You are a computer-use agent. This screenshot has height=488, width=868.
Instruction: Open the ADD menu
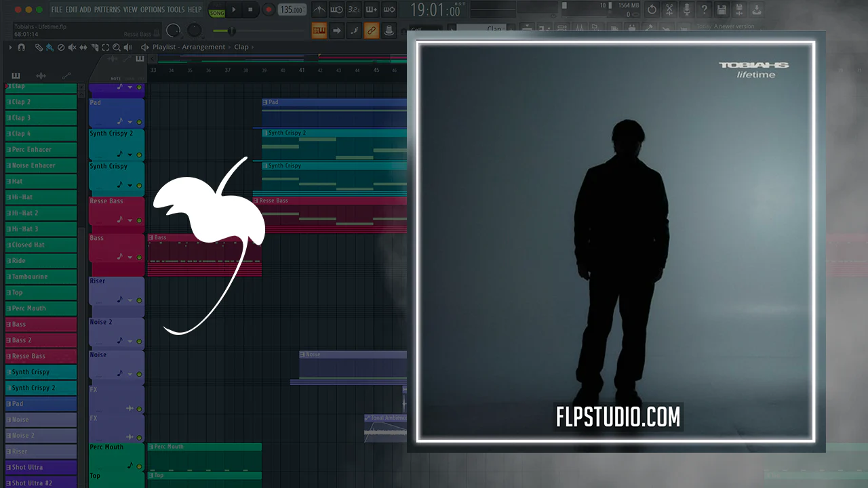click(85, 9)
